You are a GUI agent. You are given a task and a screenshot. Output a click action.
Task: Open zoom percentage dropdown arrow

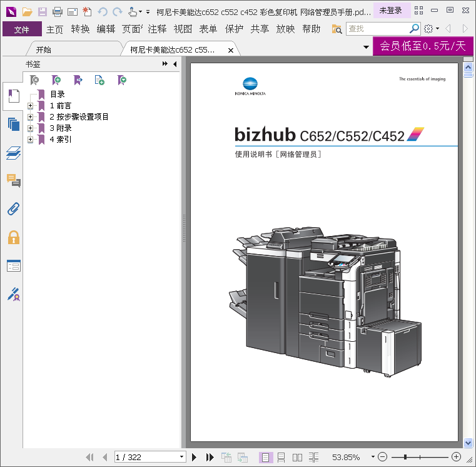[x=373, y=456]
